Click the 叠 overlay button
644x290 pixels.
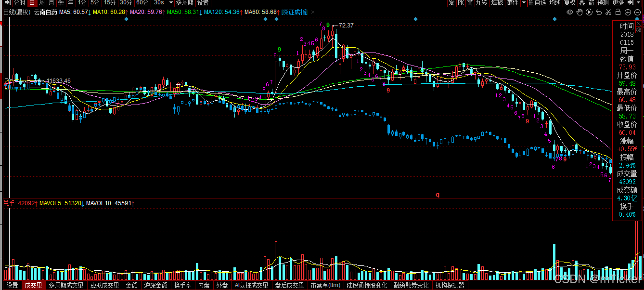click(x=582, y=3)
